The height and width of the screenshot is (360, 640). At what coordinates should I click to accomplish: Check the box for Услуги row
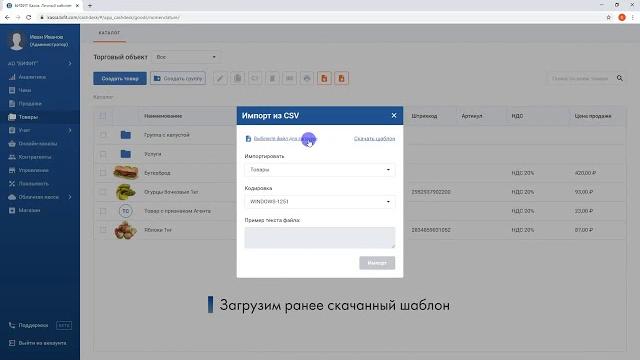click(x=103, y=154)
